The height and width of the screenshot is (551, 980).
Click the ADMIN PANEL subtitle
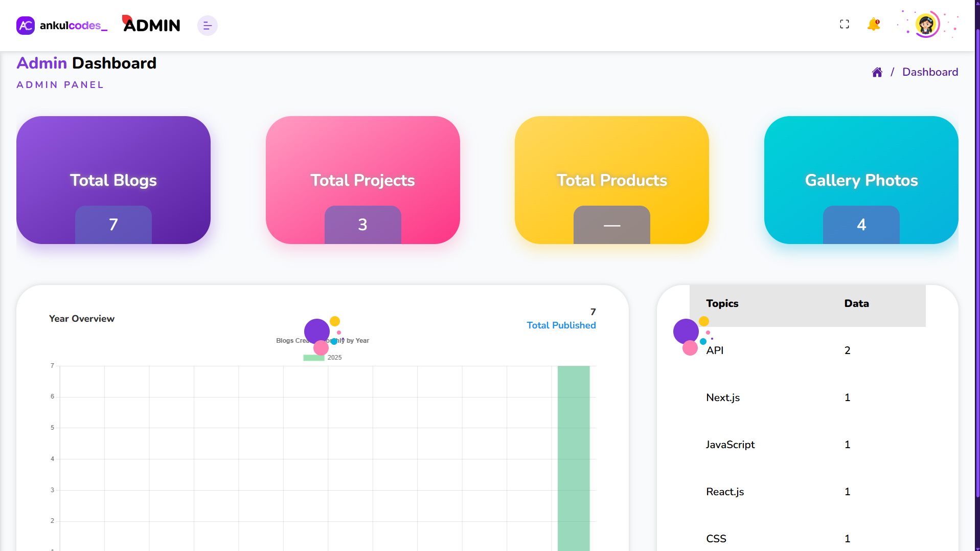coord(60,85)
